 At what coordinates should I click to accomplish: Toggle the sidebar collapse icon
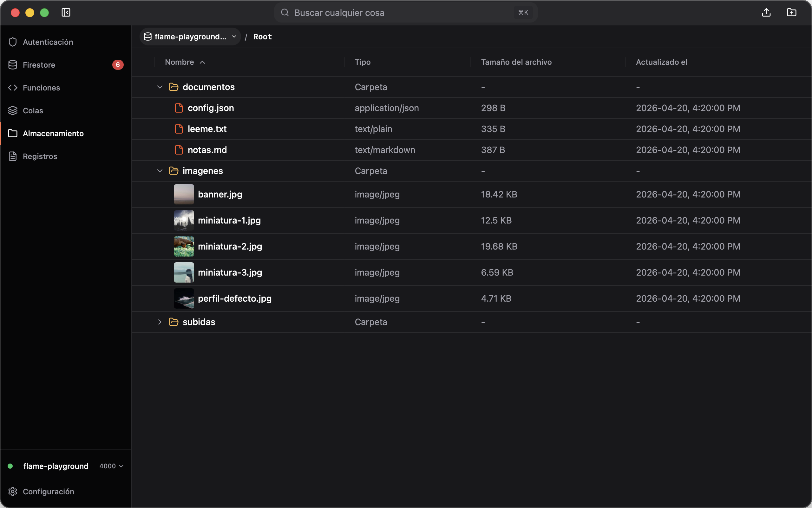coord(66,12)
